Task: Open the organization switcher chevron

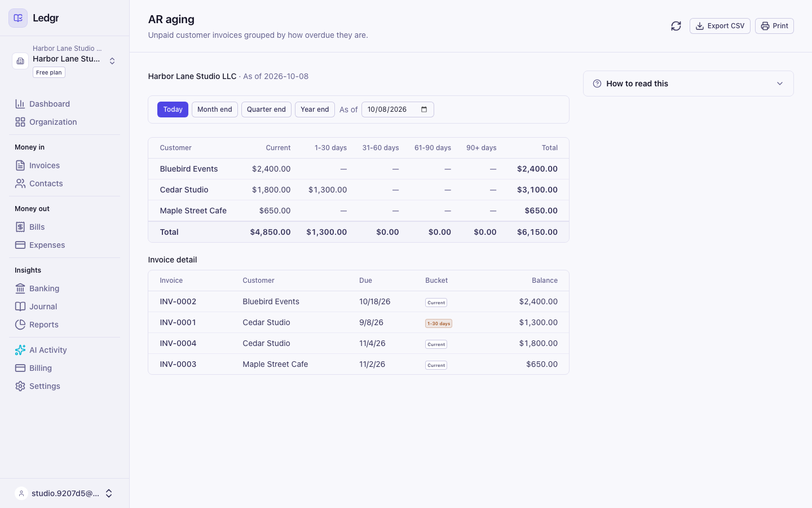Action: (112, 61)
